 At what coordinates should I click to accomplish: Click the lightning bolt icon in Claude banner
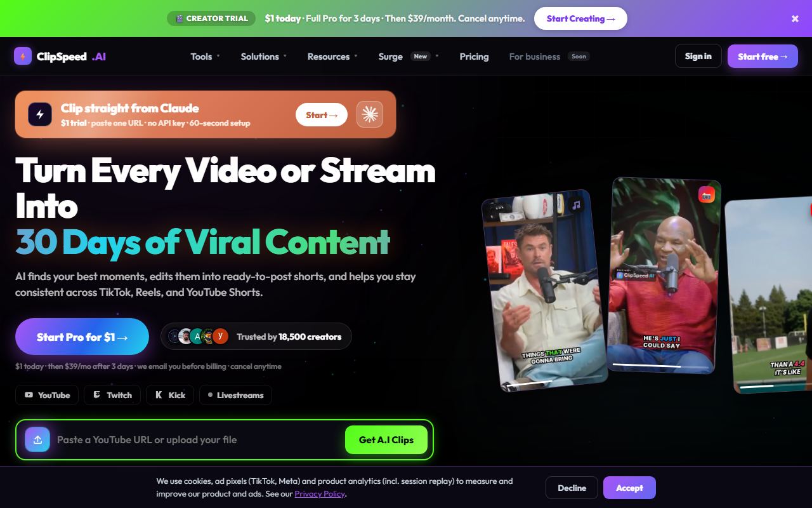[x=40, y=114]
